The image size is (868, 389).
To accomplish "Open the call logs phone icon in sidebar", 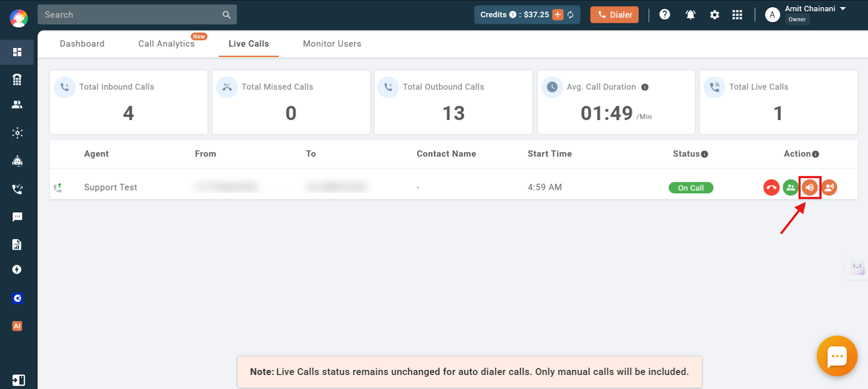I will click(17, 189).
